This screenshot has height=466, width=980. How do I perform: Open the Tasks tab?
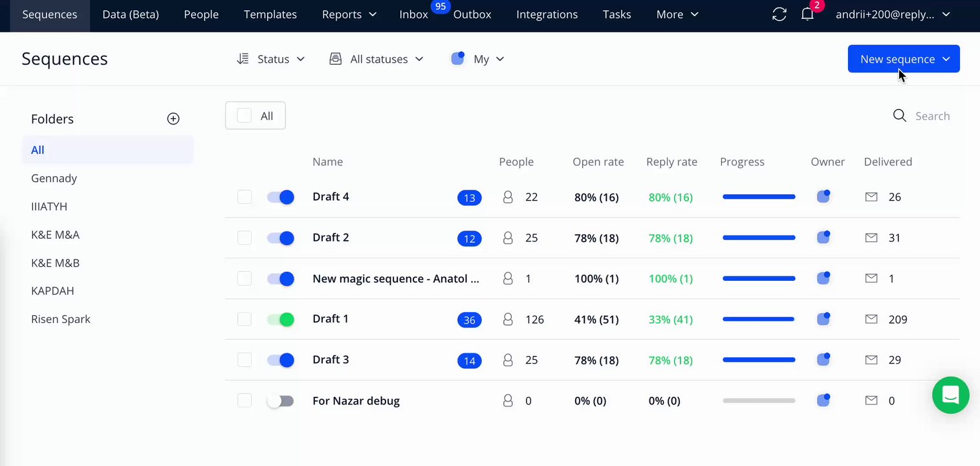coord(617,14)
